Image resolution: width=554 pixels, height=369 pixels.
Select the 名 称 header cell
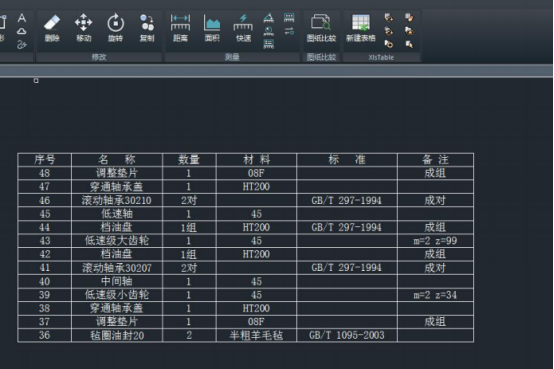point(117,160)
